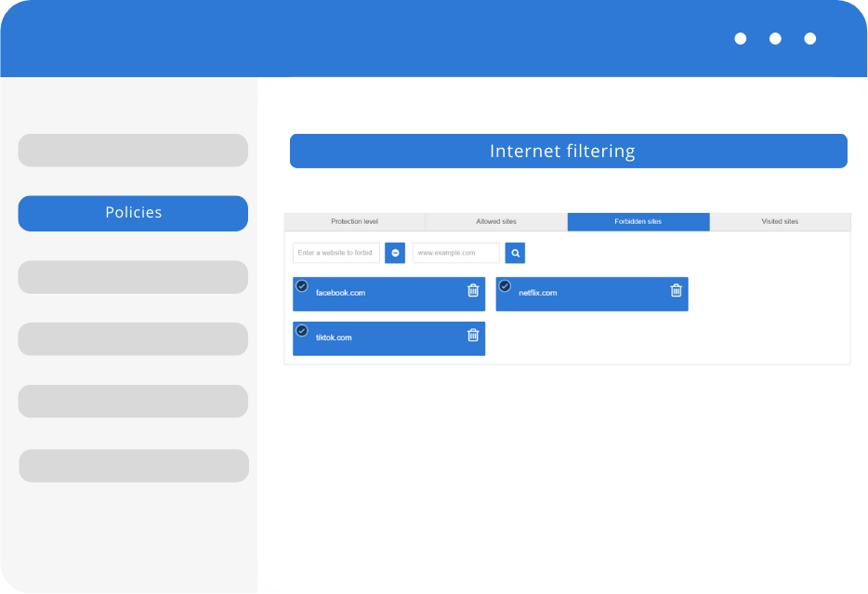The width and height of the screenshot is (868, 594).
Task: Click the Internet filtering header bar
Action: [x=568, y=152]
